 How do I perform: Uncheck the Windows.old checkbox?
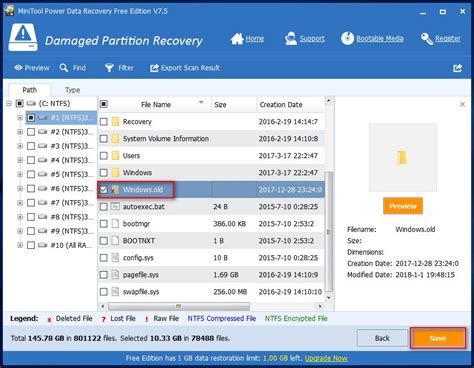pyautogui.click(x=104, y=190)
